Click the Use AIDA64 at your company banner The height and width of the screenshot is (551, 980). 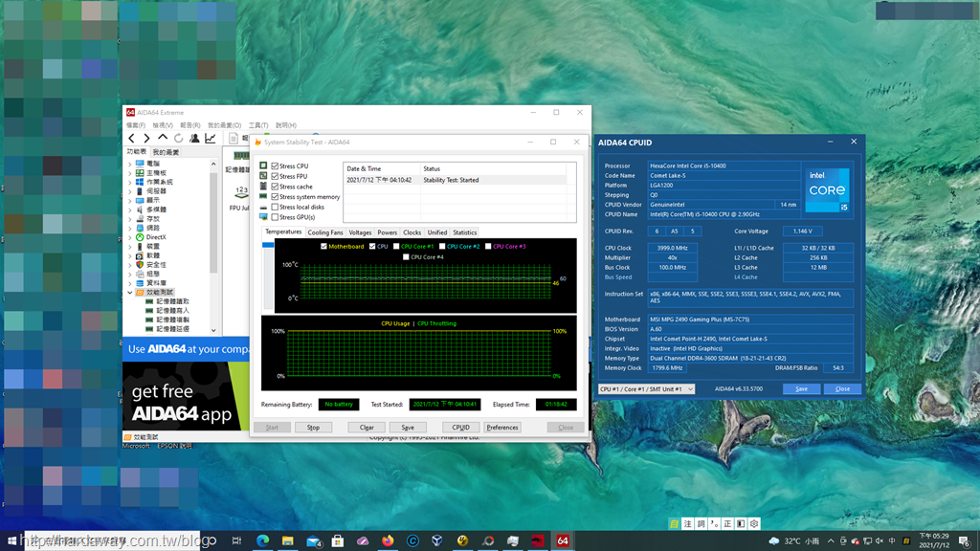click(x=187, y=349)
